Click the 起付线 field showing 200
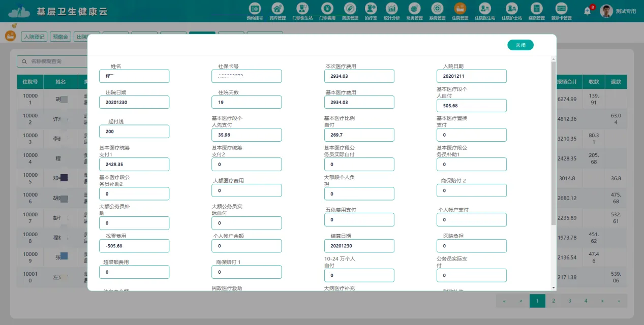644x325 pixels. pyautogui.click(x=134, y=132)
